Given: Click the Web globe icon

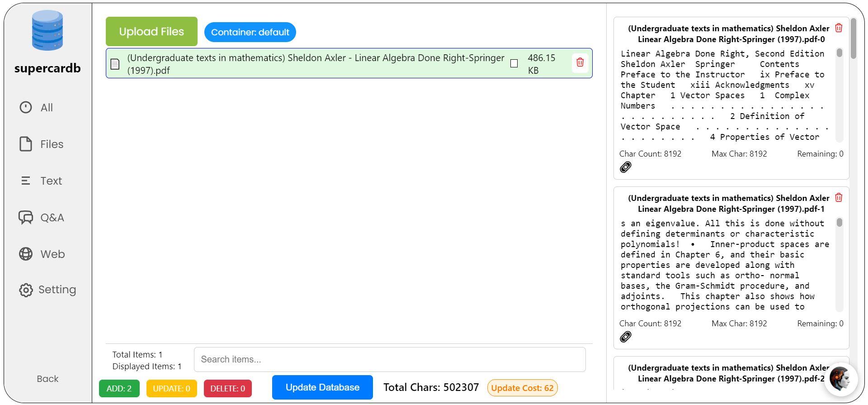Looking at the screenshot, I should click(x=26, y=254).
